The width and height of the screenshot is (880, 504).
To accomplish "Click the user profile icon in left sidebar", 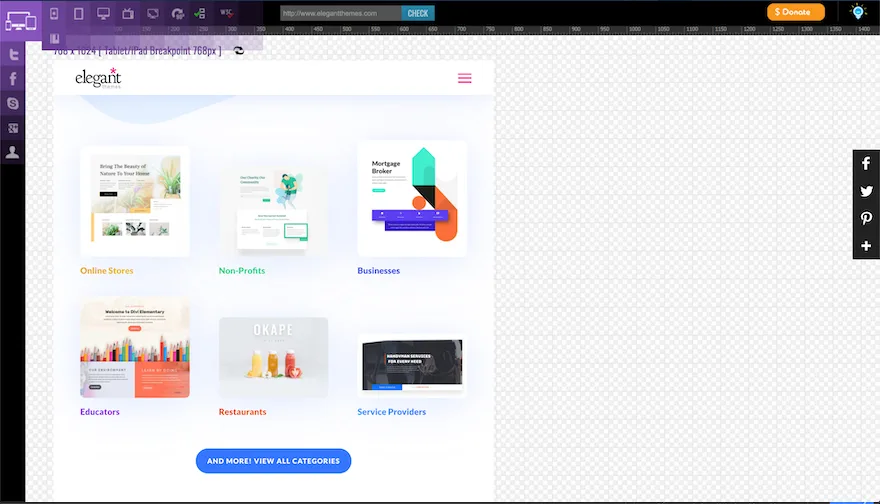I will point(13,152).
